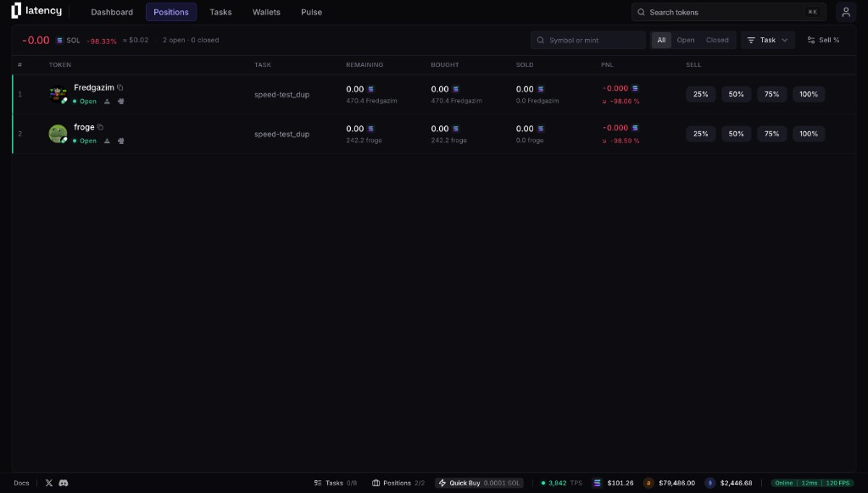Click the triangle icon in froge row

tap(107, 141)
